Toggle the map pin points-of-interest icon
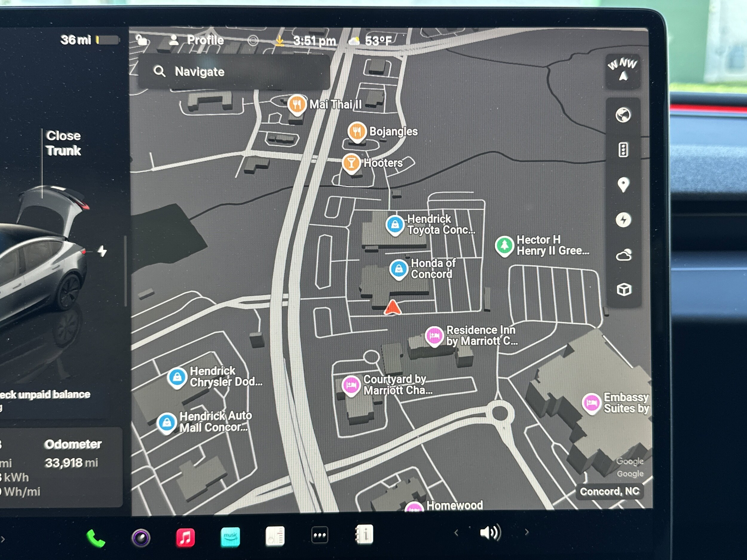This screenshot has width=747, height=560. pos(623,185)
